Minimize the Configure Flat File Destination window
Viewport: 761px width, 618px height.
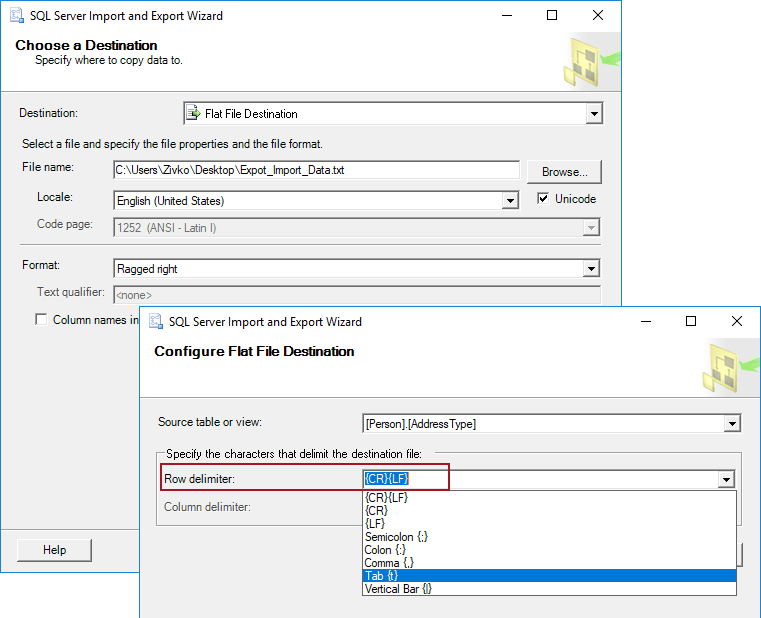tap(646, 321)
